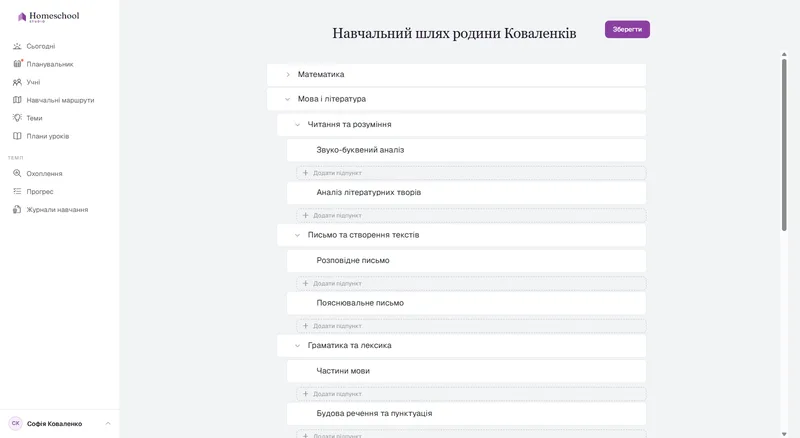Click the scrollbar up arrow
This screenshot has width=800, height=438.
784,54
